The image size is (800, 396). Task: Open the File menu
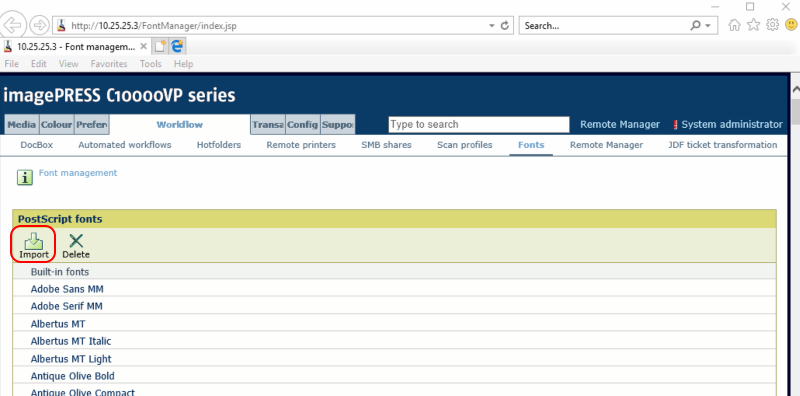coord(12,64)
